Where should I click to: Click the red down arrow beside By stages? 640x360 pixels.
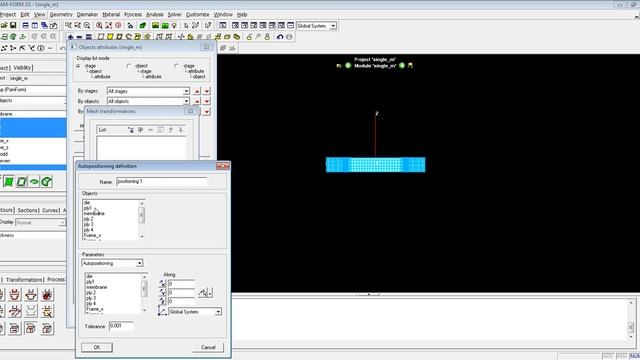(207, 91)
